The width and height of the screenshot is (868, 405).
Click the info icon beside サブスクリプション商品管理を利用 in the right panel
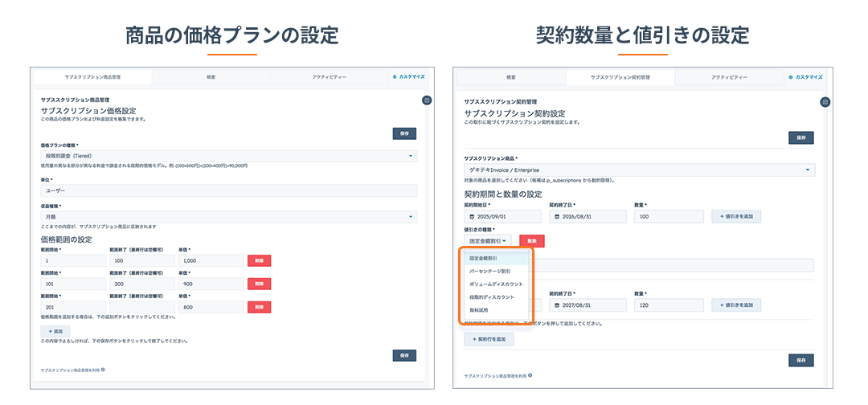tap(530, 375)
